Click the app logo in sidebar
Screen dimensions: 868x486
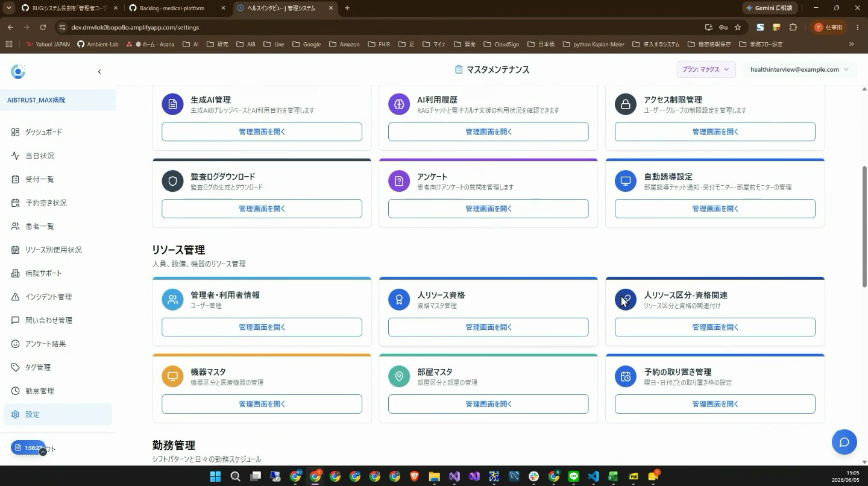click(x=18, y=71)
